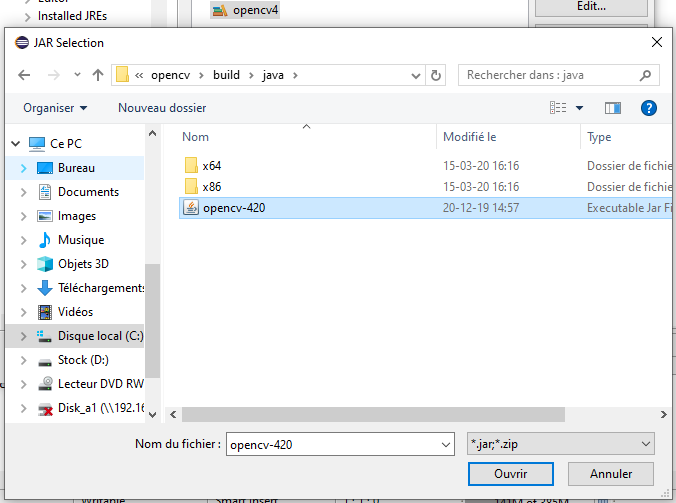Select Ce PC in navigation pane
The height and width of the screenshot is (503, 676).
click(66, 144)
